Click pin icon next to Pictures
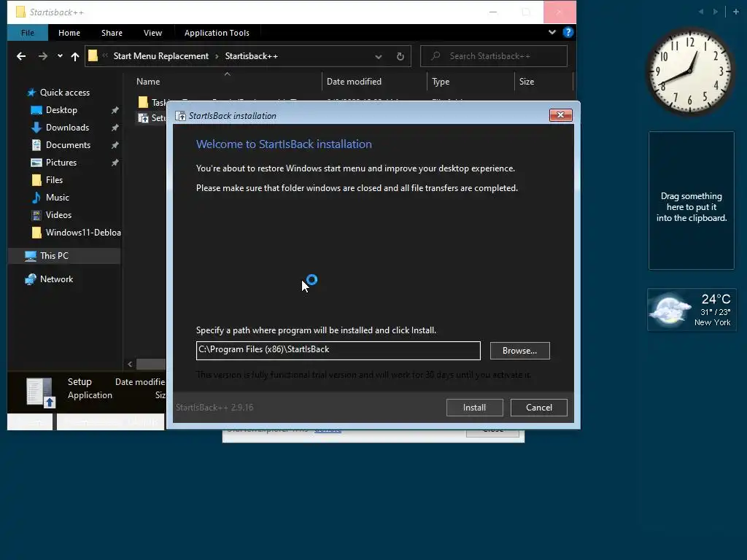747x560 pixels. point(115,163)
